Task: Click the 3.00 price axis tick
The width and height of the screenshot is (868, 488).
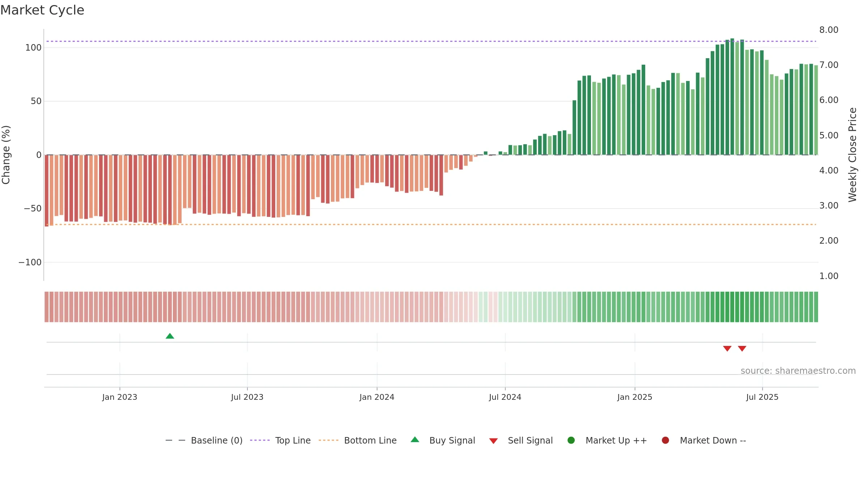Action: pyautogui.click(x=829, y=206)
